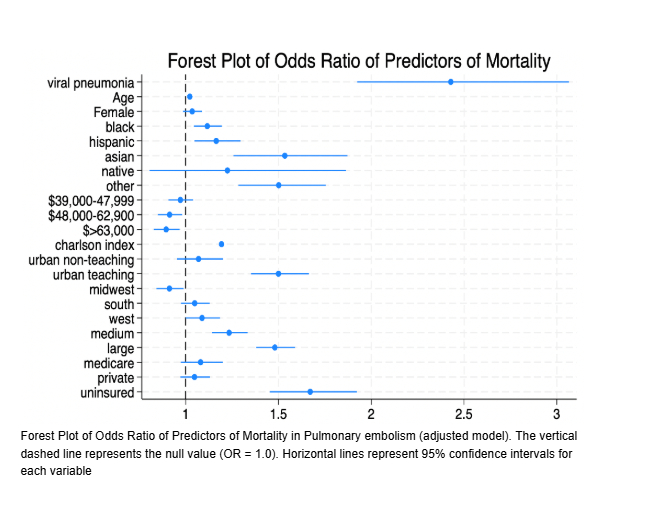Image resolution: width=646 pixels, height=506 pixels.
Task: Click the hispanic odds ratio dot
Action: 216,141
